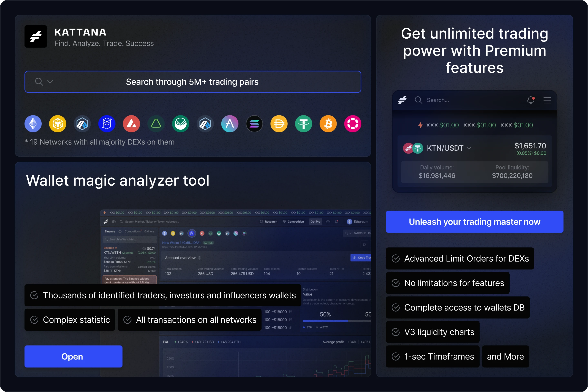Open the Competition menu with trophy in dashboard header
Image resolution: width=588 pixels, height=392 pixels.
coord(293,222)
